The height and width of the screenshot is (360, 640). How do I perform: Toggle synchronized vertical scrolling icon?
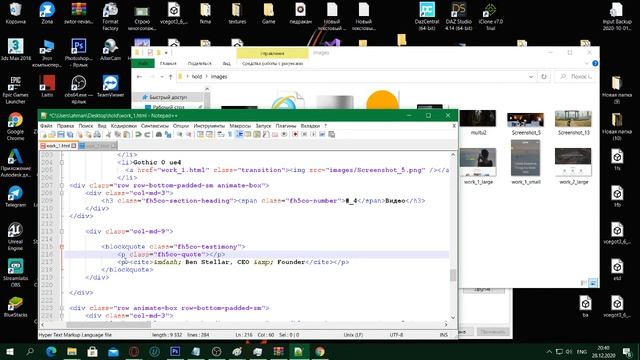[200, 134]
